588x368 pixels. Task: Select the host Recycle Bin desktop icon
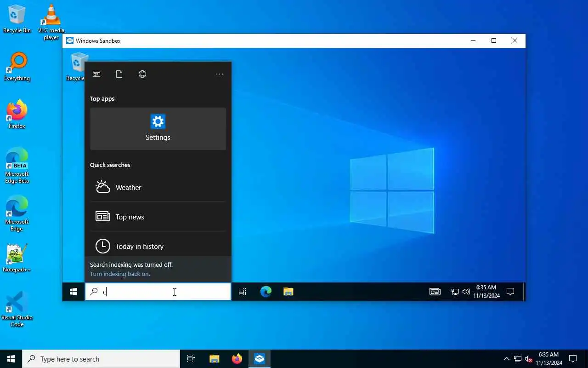pos(17,19)
